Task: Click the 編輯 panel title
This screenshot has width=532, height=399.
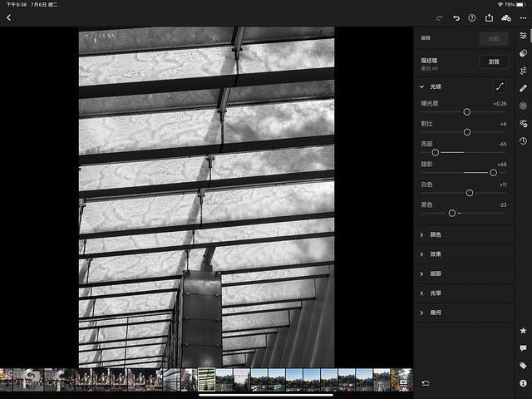Action: coord(426,37)
